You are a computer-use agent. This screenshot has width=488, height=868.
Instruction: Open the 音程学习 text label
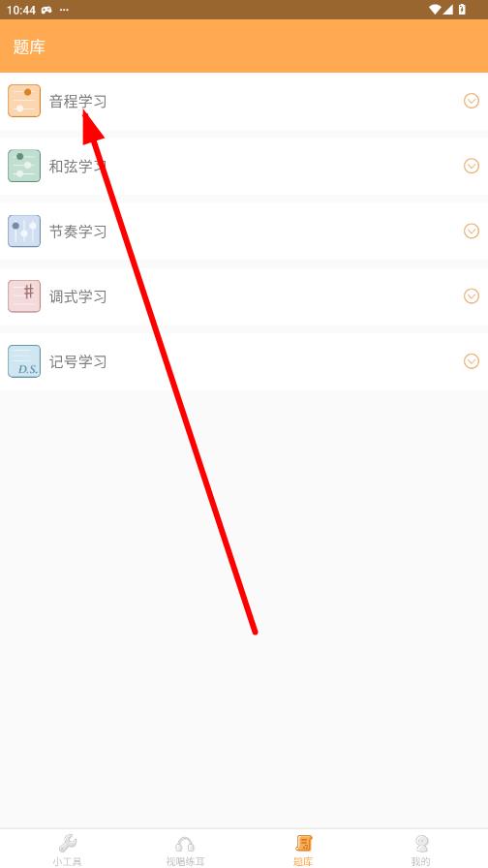78,102
